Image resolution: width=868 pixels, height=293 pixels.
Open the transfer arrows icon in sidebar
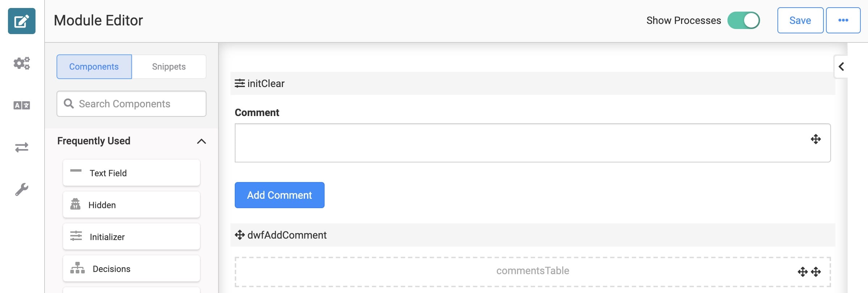22,148
